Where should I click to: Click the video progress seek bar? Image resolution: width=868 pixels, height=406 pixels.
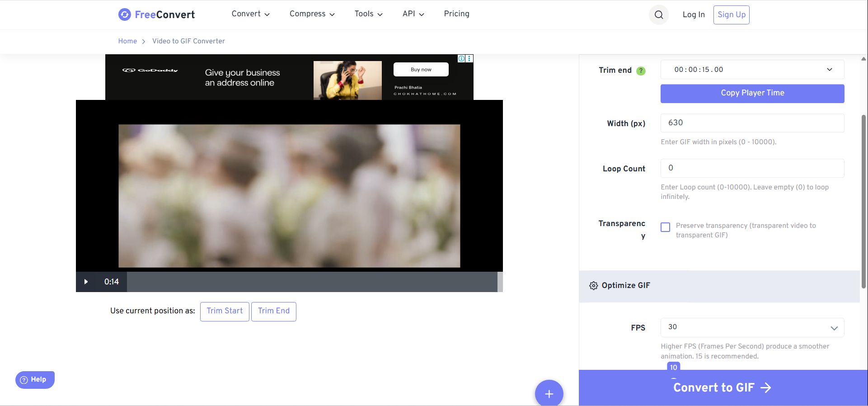(312, 282)
